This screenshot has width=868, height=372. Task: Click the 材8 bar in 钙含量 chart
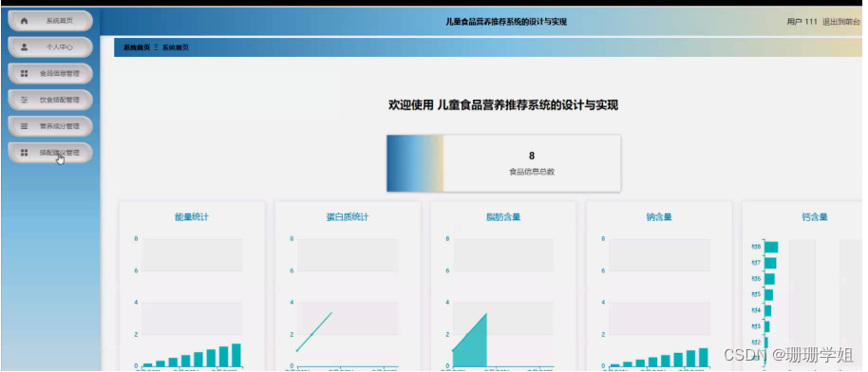tap(771, 248)
